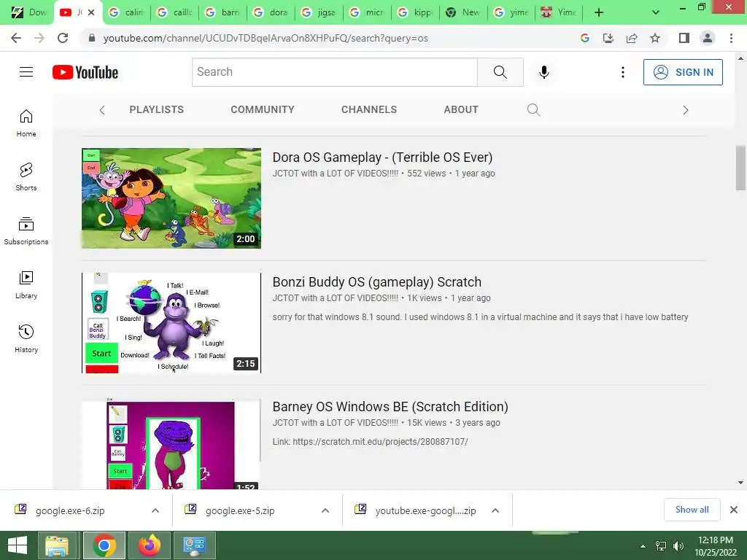The height and width of the screenshot is (560, 747).
Task: Open Dora OS Gameplay video title
Action: 382,157
